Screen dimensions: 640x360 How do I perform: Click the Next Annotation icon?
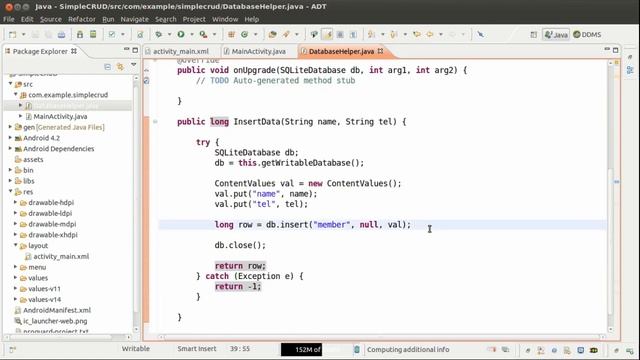tap(371, 35)
